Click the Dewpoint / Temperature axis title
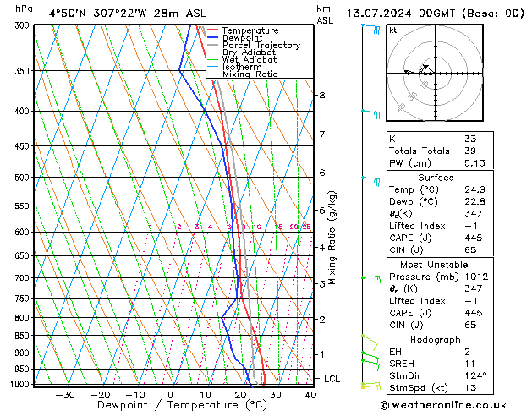This screenshot has width=532, height=411. click(182, 405)
